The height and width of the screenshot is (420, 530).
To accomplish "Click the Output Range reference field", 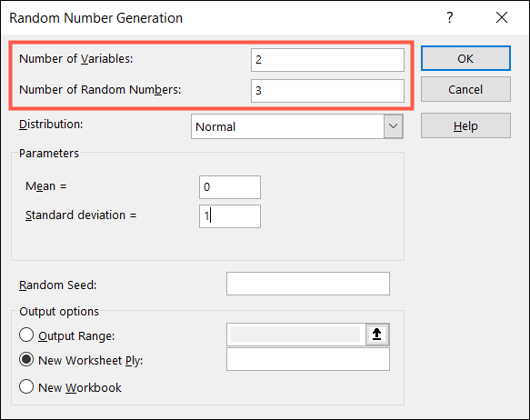I will tap(296, 335).
